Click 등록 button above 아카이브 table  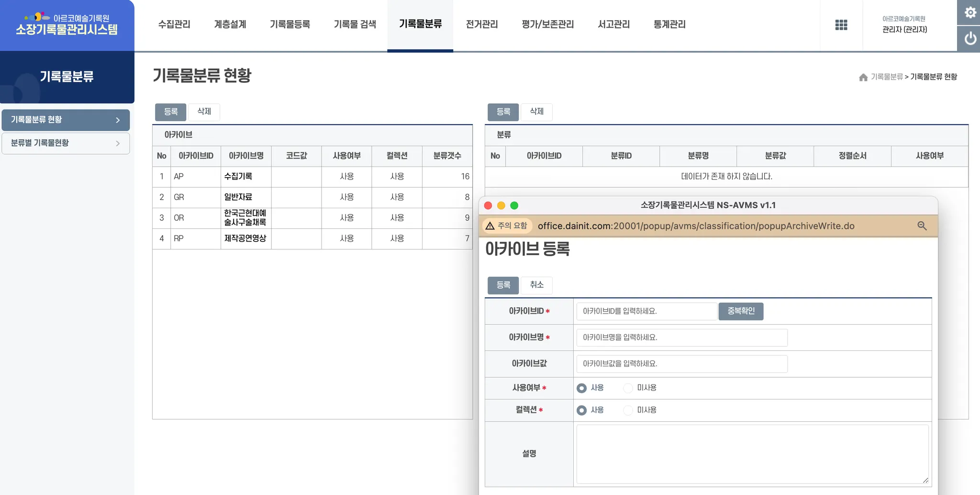pos(171,112)
